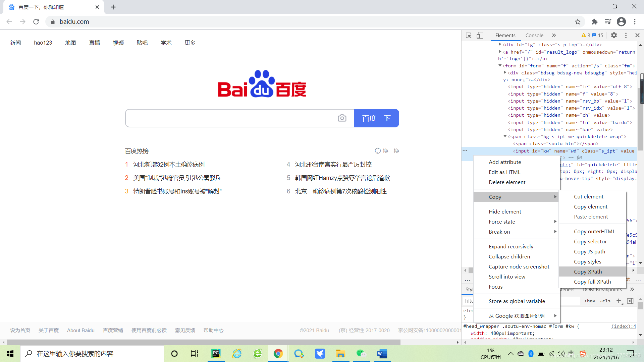The image size is (644, 362).
Task: Click the Baidu search input field
Action: tap(231, 118)
